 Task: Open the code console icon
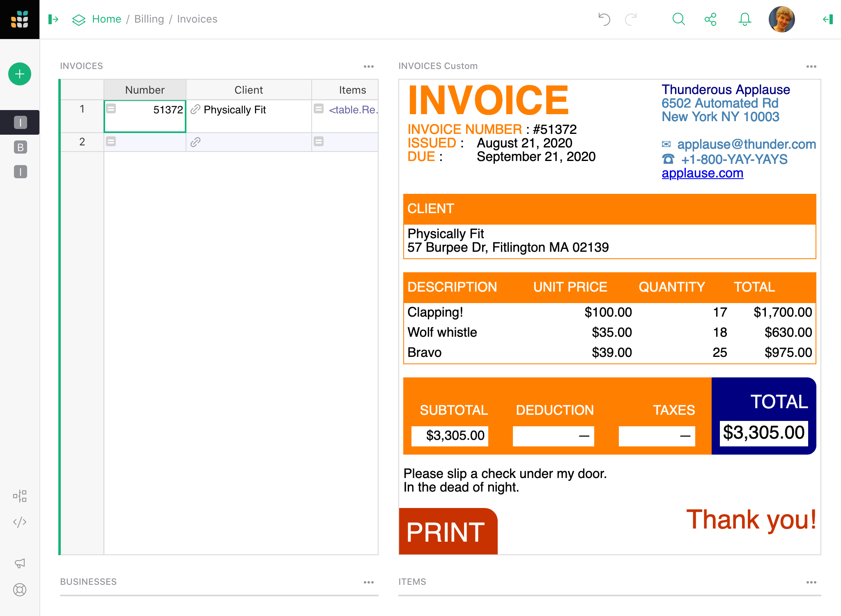[20, 522]
